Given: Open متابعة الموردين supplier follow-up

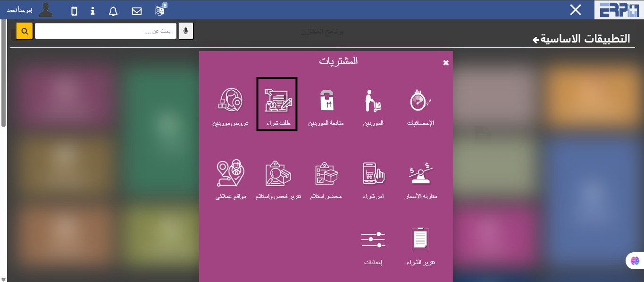Looking at the screenshot, I should 326,107.
